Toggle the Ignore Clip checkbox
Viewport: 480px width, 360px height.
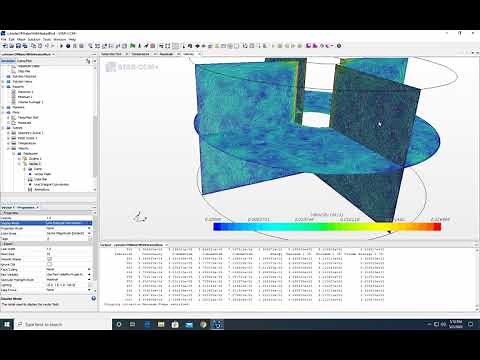[49, 264]
